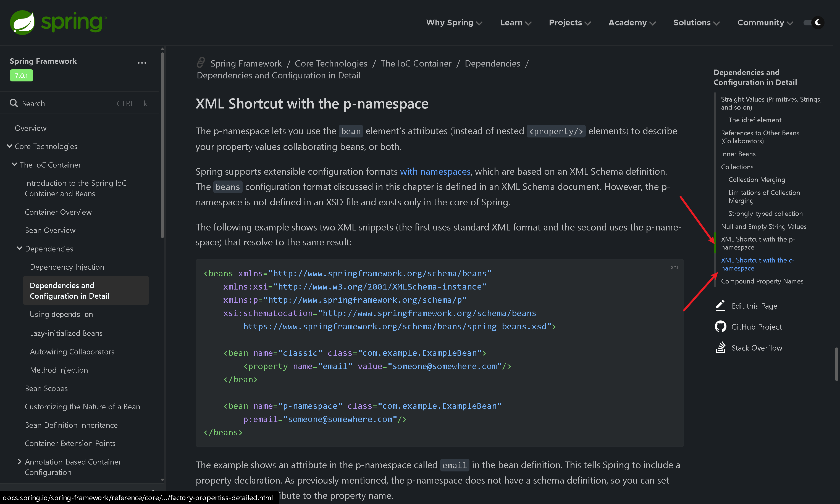Viewport: 840px width, 504px height.
Task: Open the GitHub Project icon
Action: pyautogui.click(x=720, y=327)
